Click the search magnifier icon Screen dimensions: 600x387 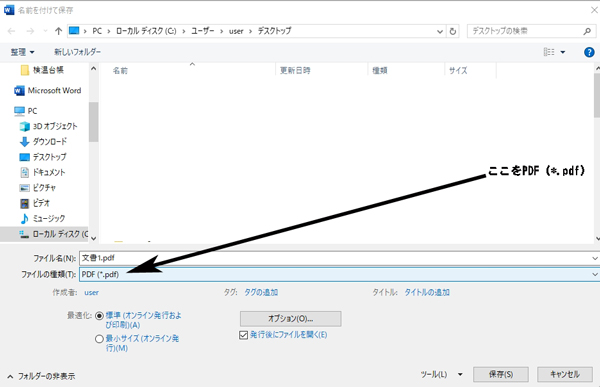click(587, 31)
